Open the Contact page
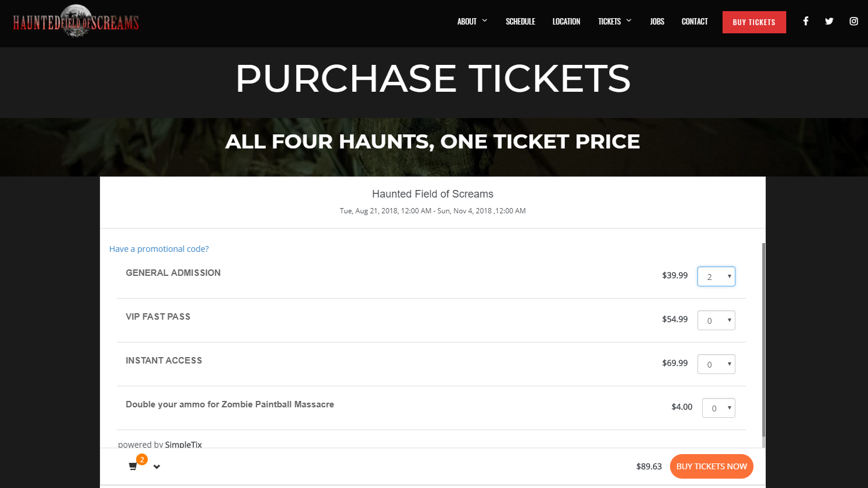 [x=695, y=22]
